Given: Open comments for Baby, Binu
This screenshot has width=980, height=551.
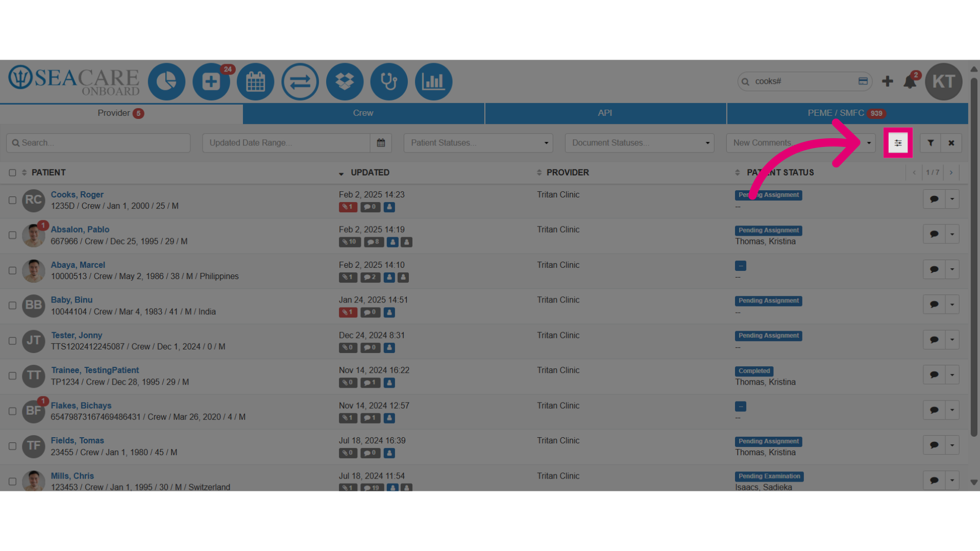Looking at the screenshot, I should coord(934,305).
